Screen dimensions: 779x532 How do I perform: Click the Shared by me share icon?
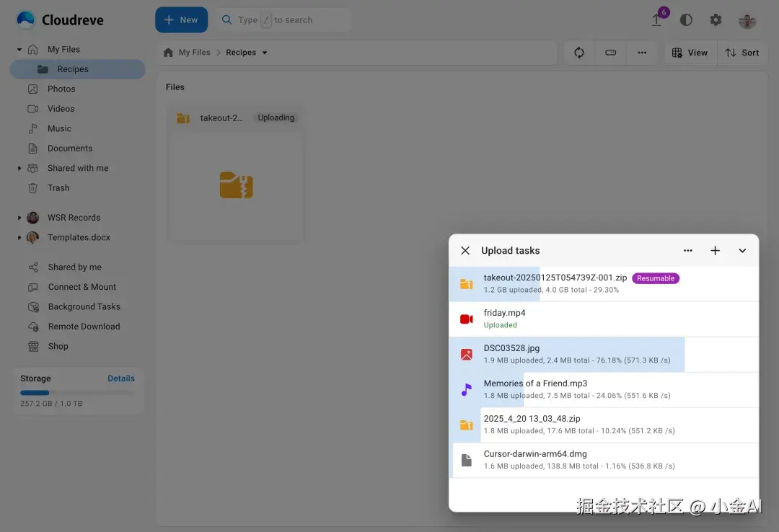pyautogui.click(x=33, y=267)
